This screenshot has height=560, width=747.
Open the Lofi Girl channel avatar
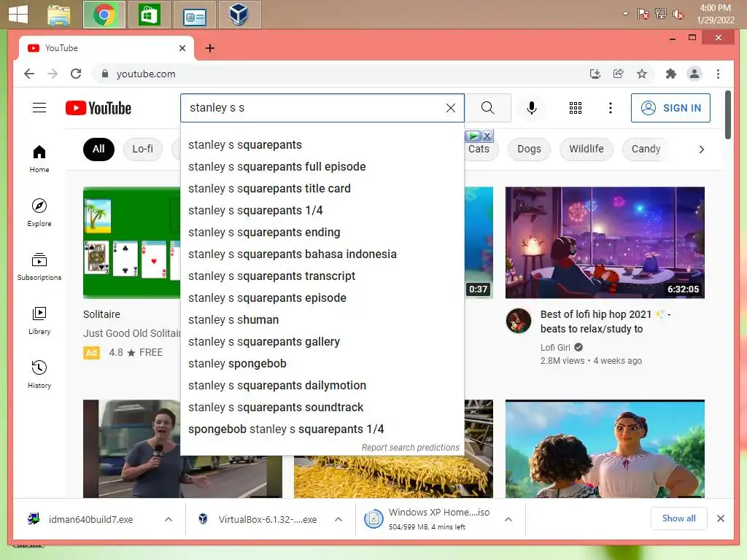tap(519, 321)
